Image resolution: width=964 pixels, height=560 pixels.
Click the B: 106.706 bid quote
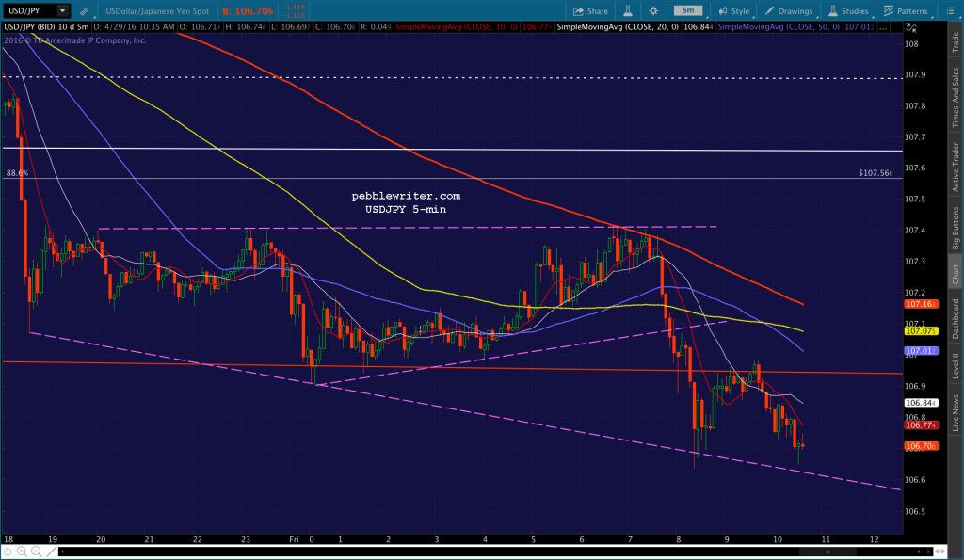click(248, 11)
